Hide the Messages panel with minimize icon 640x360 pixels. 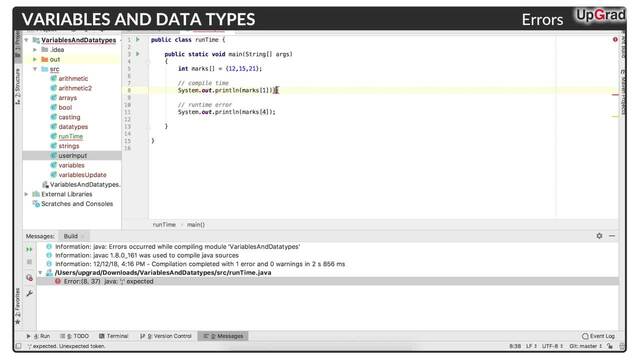(x=612, y=236)
